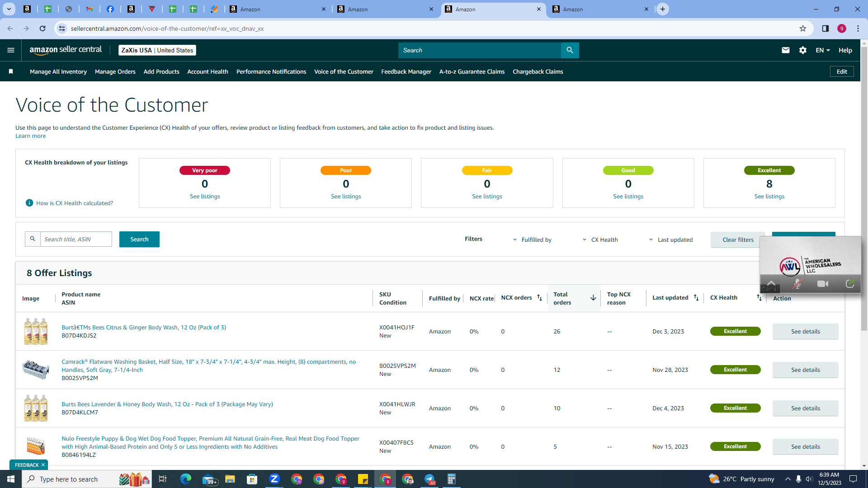
Task: Click the Amazon Seller Central logo
Action: pyautogui.click(x=66, y=50)
